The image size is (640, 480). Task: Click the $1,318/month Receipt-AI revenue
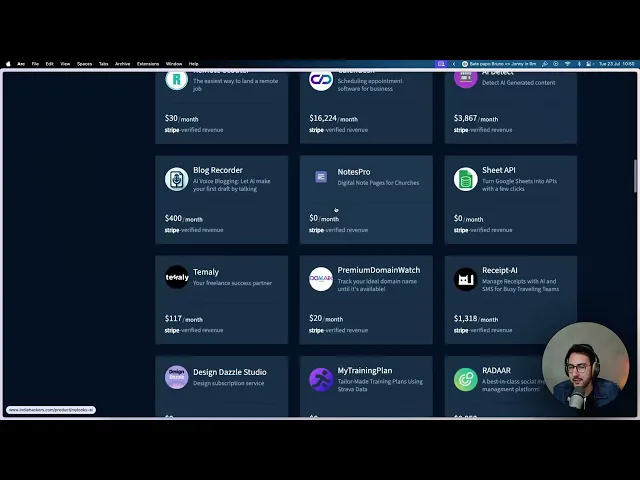(x=476, y=318)
